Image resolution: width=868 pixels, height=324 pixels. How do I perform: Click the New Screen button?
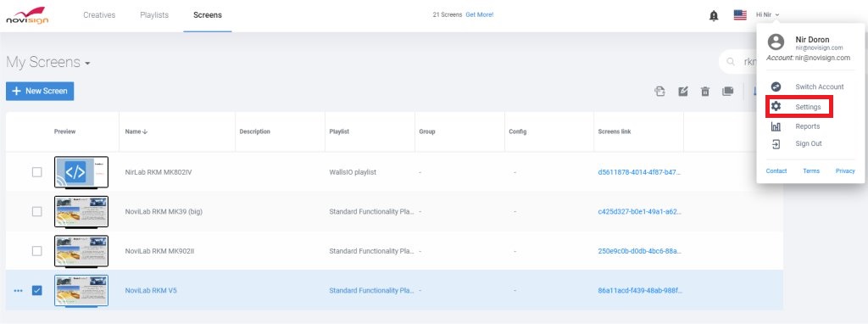40,92
